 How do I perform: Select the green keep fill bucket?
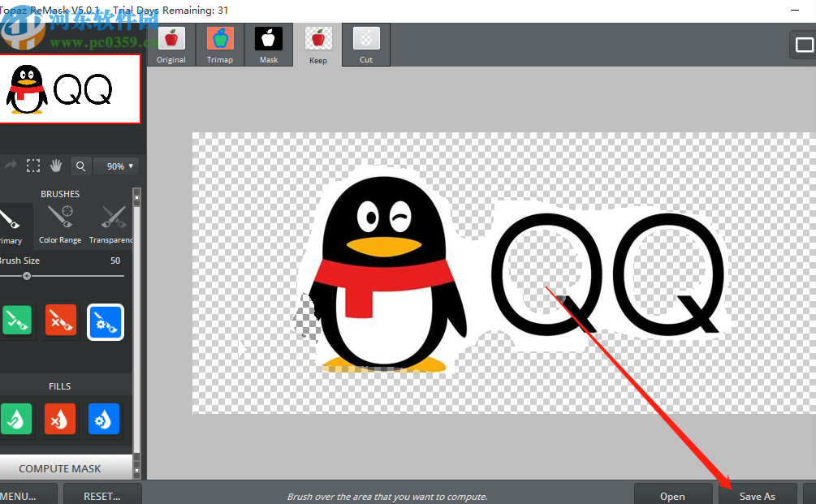[x=16, y=419]
